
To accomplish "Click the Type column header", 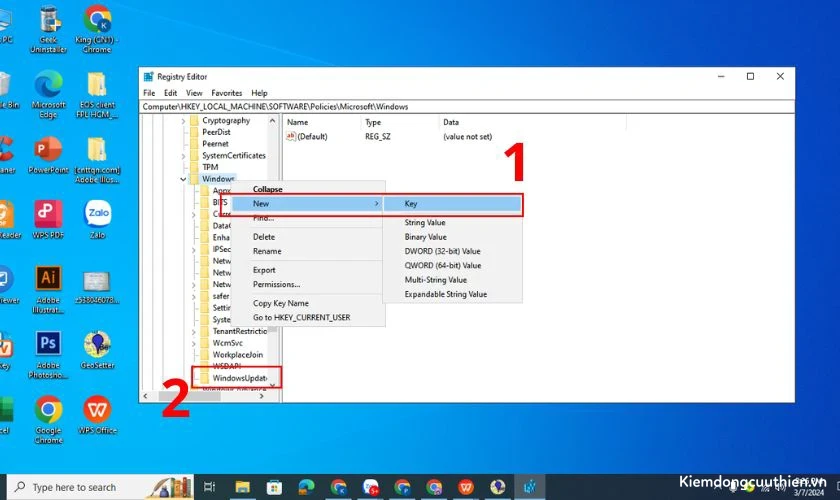I will (x=400, y=122).
